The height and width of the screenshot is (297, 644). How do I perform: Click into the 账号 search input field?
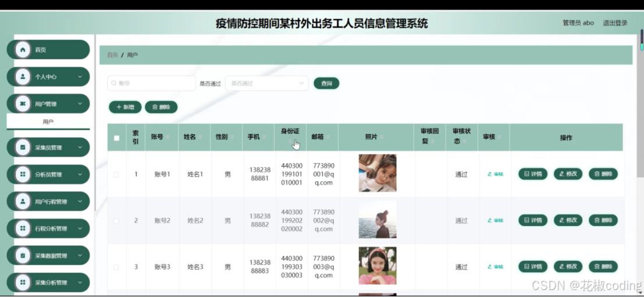[152, 83]
